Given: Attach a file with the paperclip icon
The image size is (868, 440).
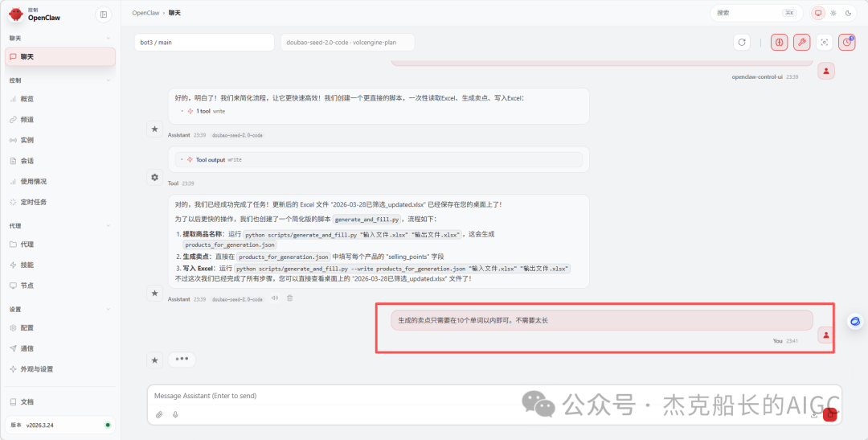Looking at the screenshot, I should click(x=159, y=414).
